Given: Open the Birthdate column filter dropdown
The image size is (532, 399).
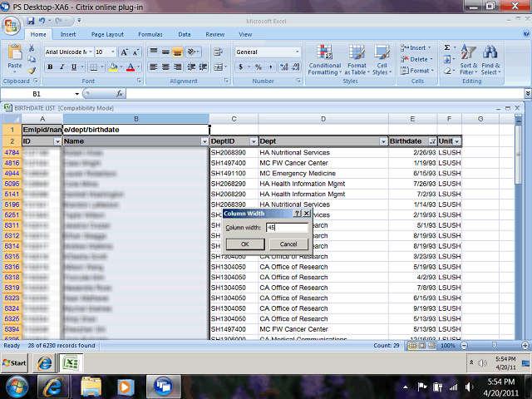Looking at the screenshot, I should (431, 141).
